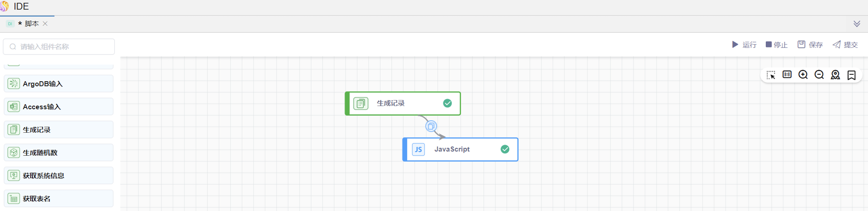Viewport: 868px width, 211px height.
Task: Run the script workflow
Action: [x=744, y=45]
